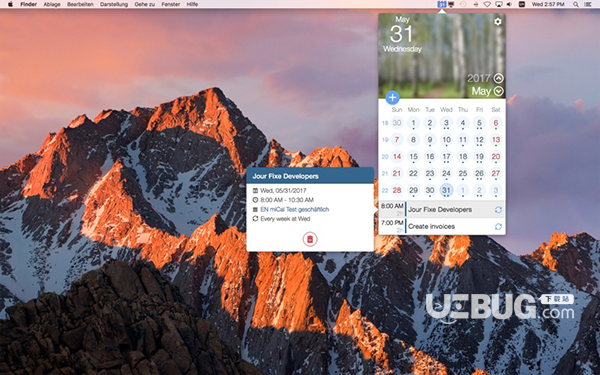Screen dimensions: 600x375
Task: Click week number 22
Action: (x=385, y=191)
